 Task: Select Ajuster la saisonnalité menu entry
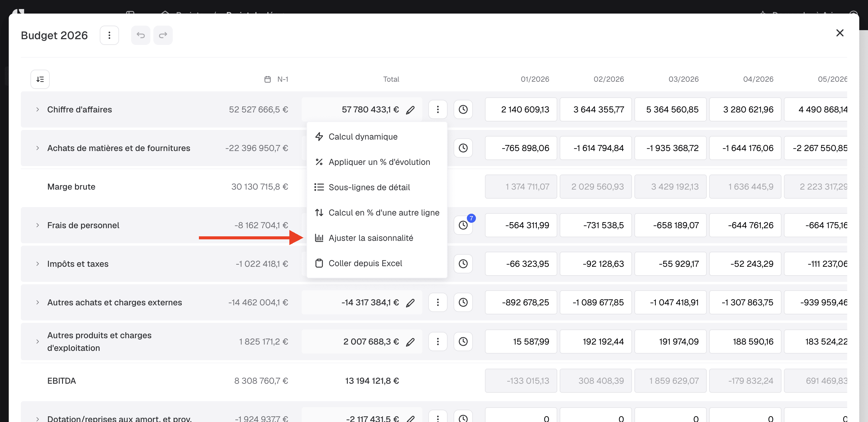coord(377,238)
